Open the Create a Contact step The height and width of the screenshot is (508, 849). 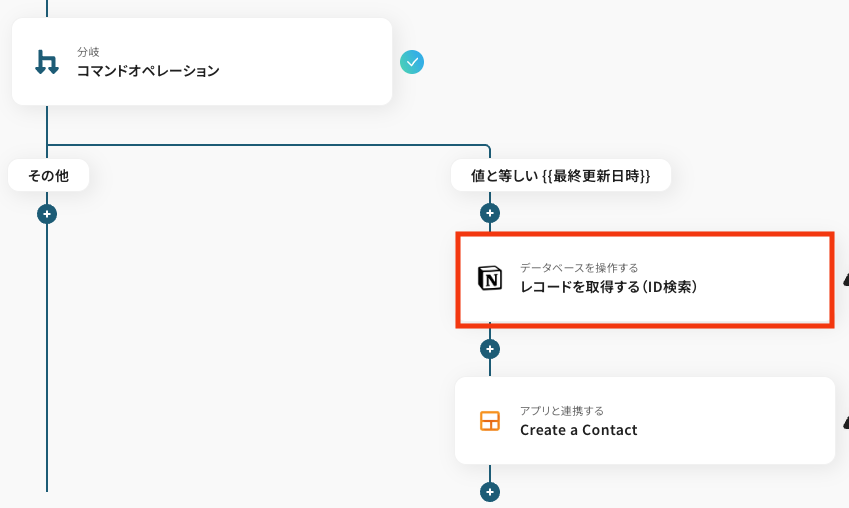point(645,421)
